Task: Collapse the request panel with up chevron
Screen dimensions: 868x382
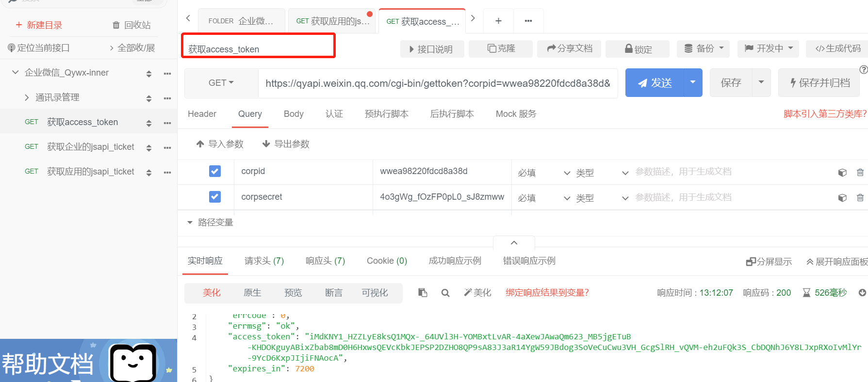Action: 514,242
